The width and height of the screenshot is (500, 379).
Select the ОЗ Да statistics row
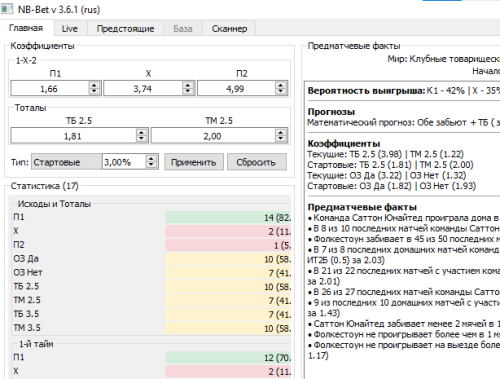tap(152, 259)
